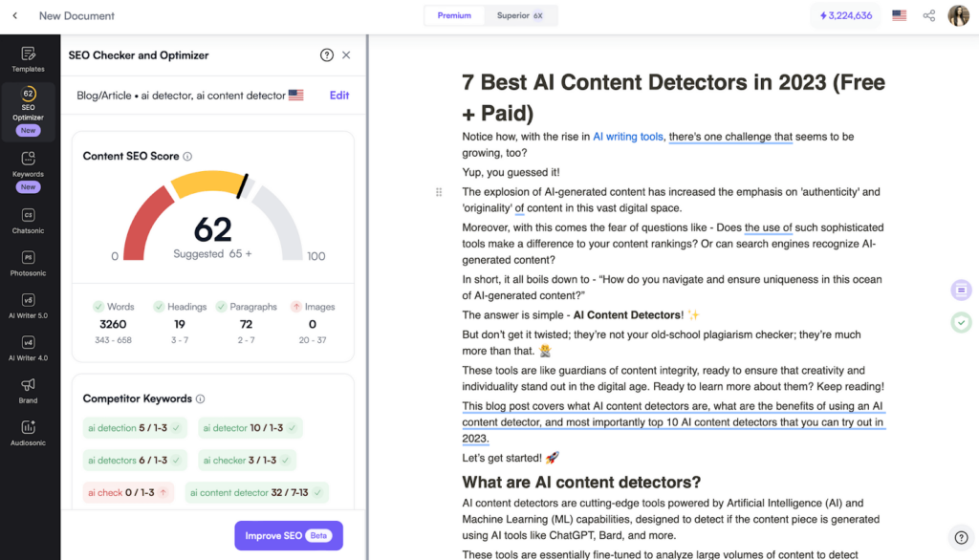Open AI Writer 4.0
The image size is (979, 560).
(x=28, y=349)
